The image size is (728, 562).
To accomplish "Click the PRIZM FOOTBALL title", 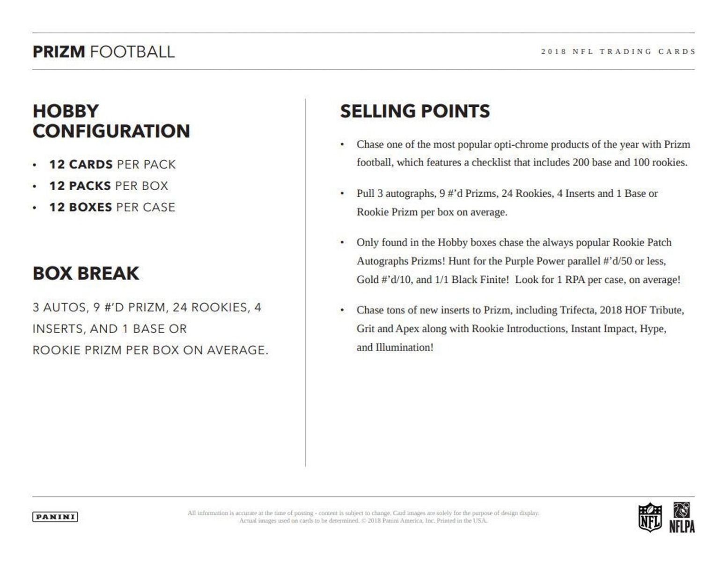I will pyautogui.click(x=103, y=52).
